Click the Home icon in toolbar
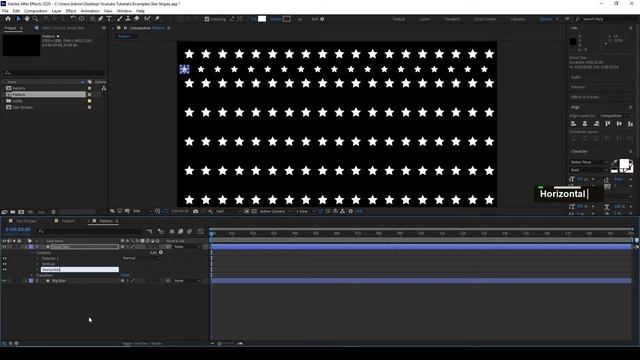This screenshot has height=360, width=640. 8,19
